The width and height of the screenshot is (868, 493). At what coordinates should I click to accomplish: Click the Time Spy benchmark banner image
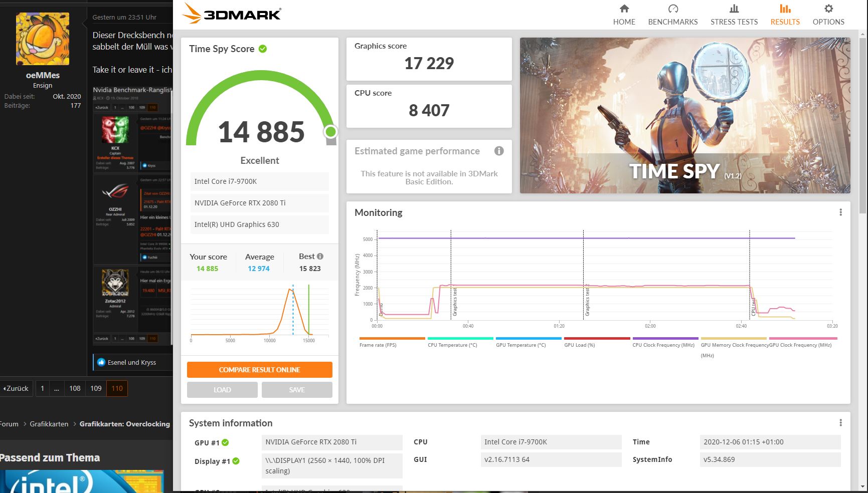pos(685,115)
